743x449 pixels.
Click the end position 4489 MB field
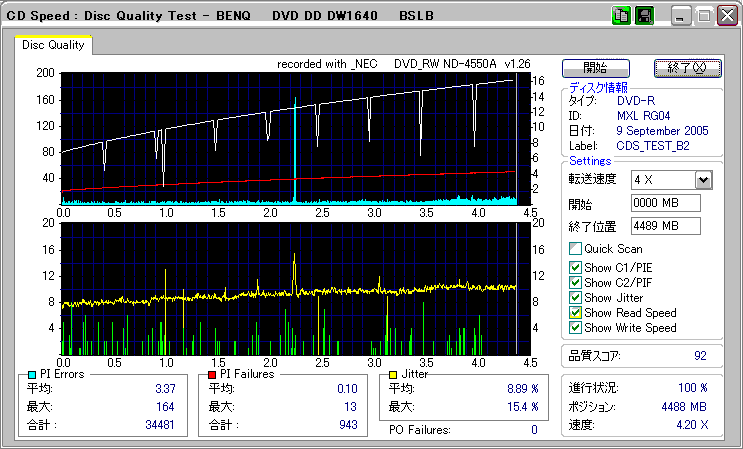[665, 226]
